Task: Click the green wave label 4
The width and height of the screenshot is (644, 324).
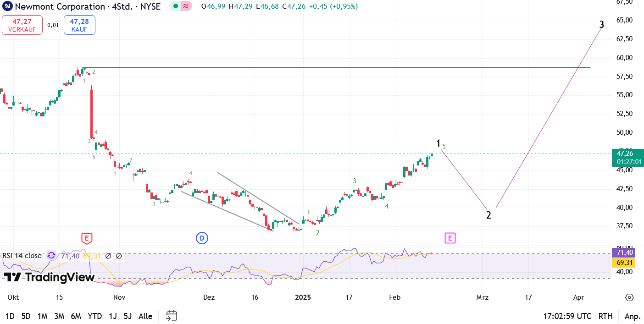Action: [387, 206]
